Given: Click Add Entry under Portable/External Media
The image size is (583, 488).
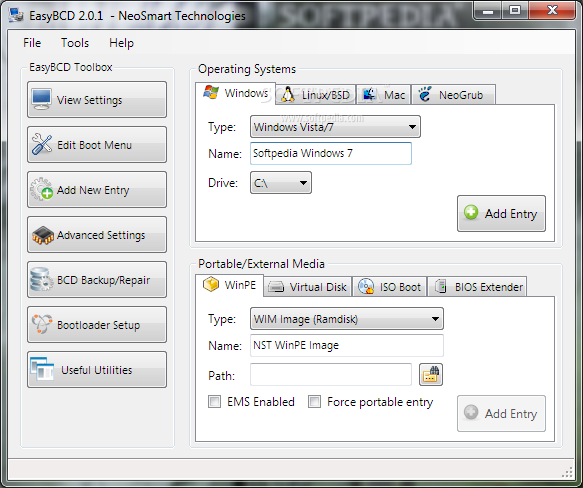Looking at the screenshot, I should (501, 413).
